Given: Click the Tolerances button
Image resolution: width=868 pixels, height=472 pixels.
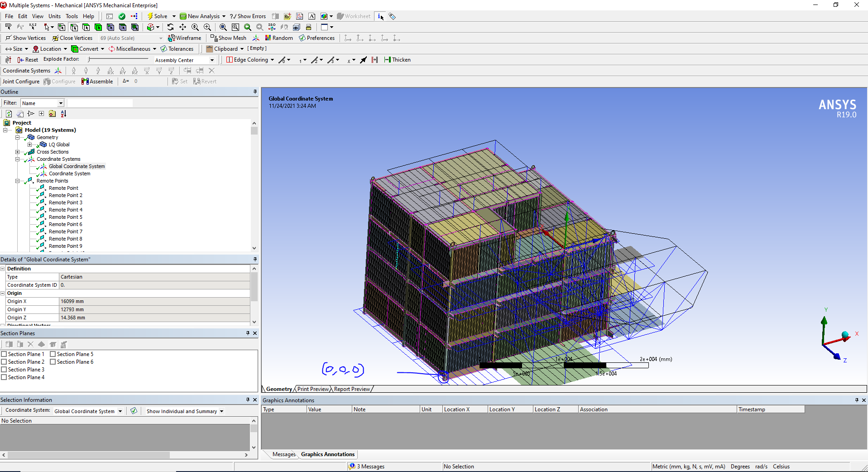Looking at the screenshot, I should point(177,49).
